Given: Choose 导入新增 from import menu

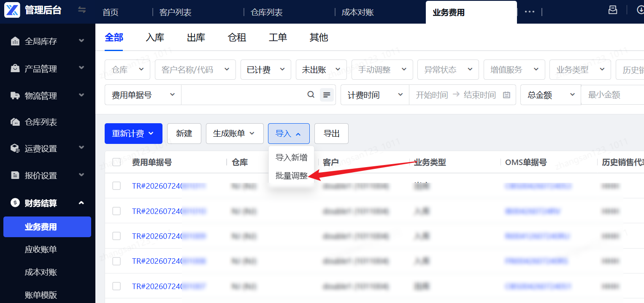Looking at the screenshot, I should point(292,157).
